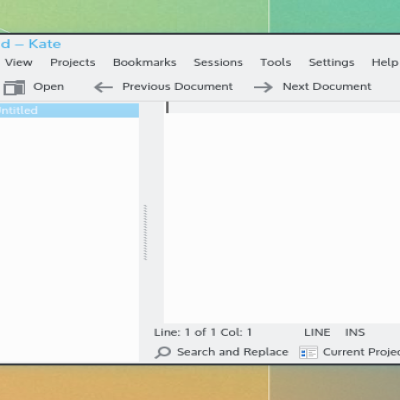Open the Tools menu
The width and height of the screenshot is (400, 400).
(x=276, y=62)
